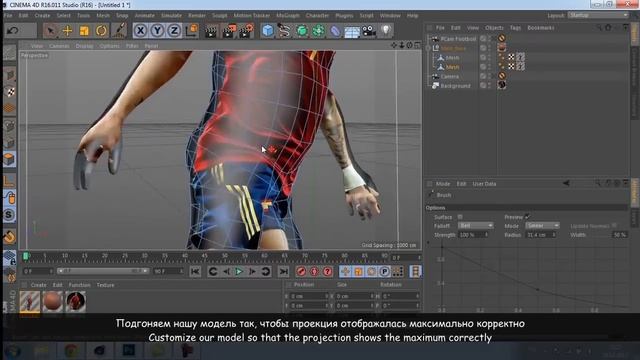
Task: Play animation forwards
Action: click(240, 271)
